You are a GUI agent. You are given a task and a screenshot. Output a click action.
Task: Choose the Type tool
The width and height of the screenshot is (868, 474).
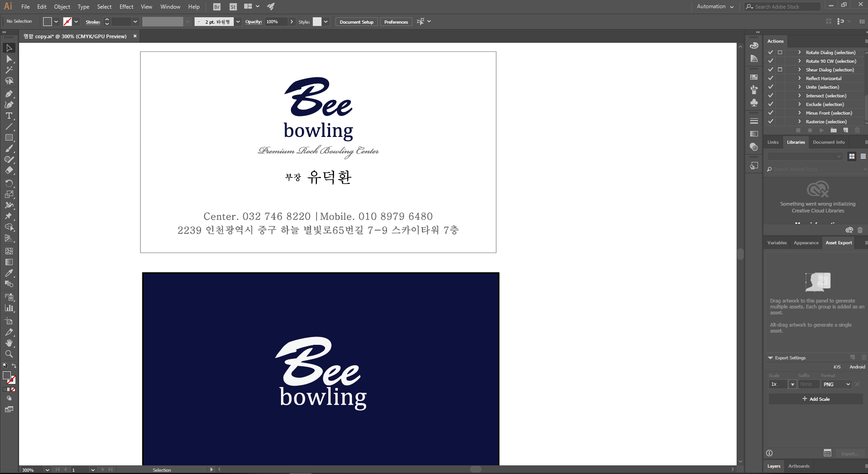[x=9, y=116]
